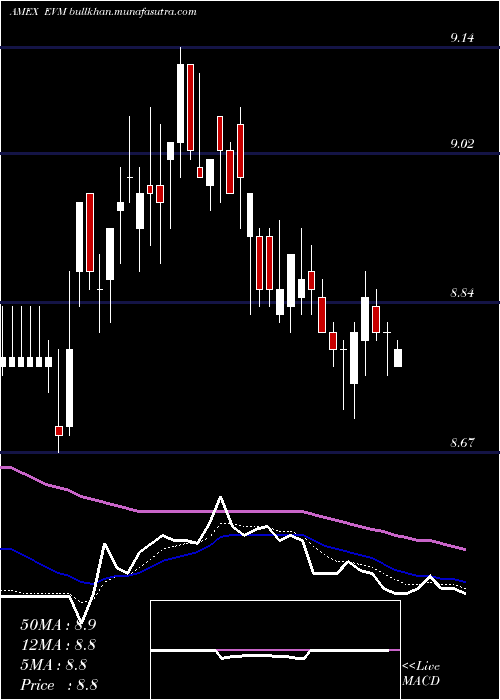Click the Price : 8.8 readout
Screen dimensions: 500x700
(x=59, y=685)
